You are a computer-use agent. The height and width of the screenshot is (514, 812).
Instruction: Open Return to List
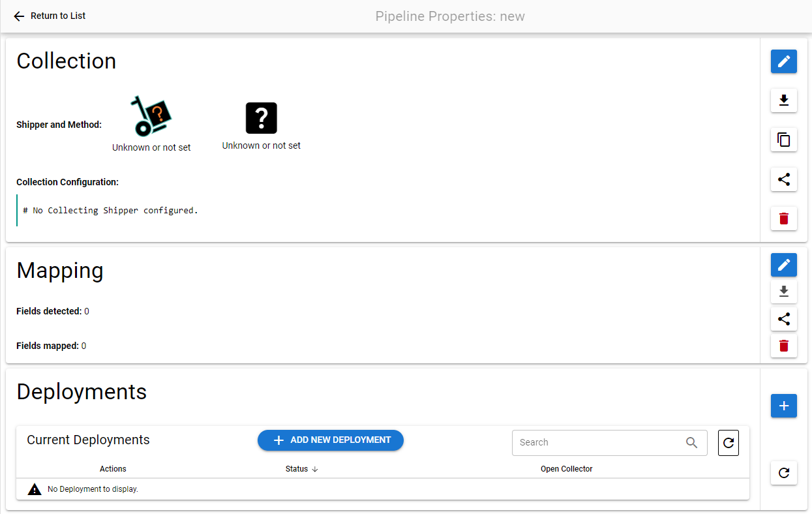(x=57, y=16)
